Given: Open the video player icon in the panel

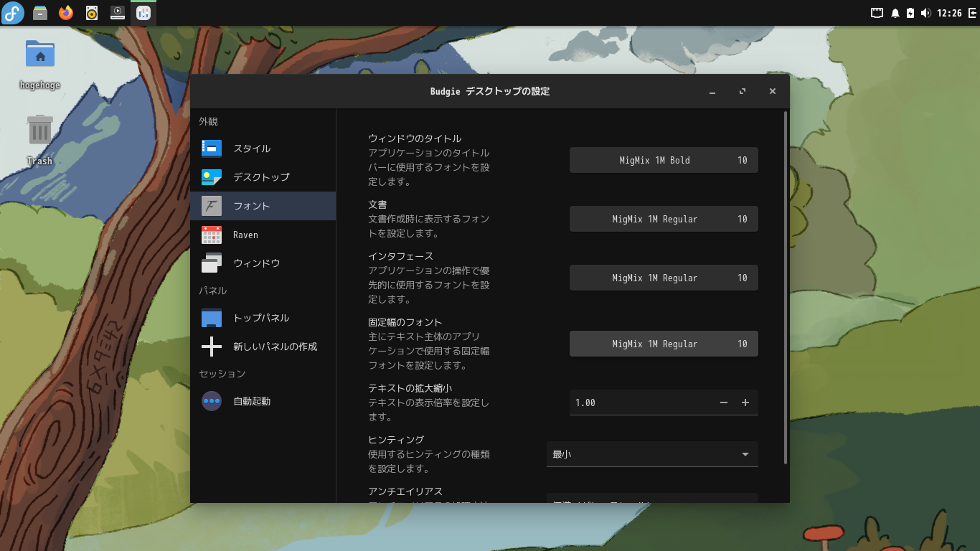Looking at the screenshot, I should coord(118,13).
